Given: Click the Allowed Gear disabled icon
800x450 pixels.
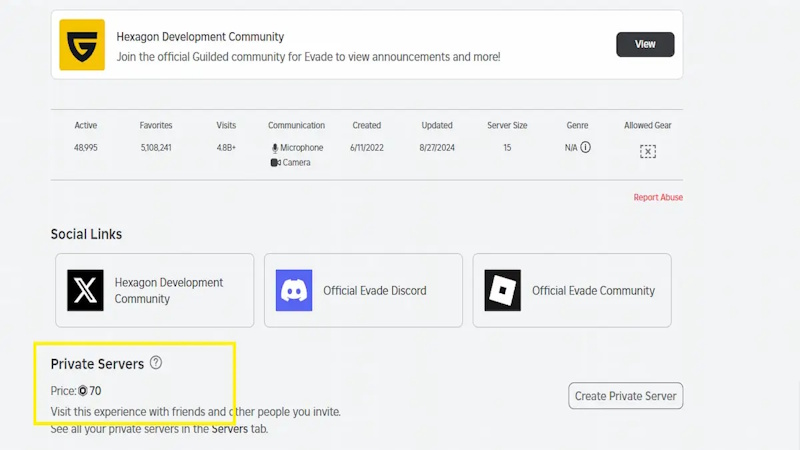Looking at the screenshot, I should 648,152.
